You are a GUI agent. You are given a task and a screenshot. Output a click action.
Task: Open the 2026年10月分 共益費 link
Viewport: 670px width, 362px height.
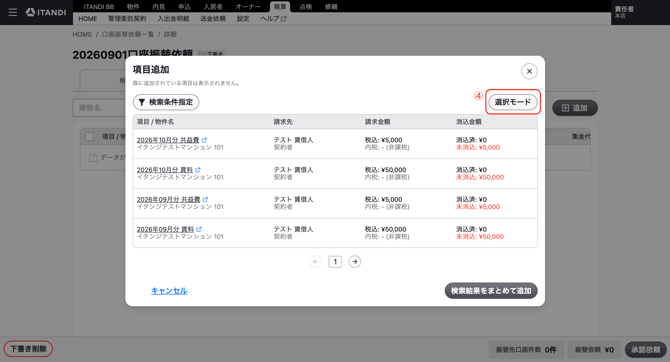(168, 140)
